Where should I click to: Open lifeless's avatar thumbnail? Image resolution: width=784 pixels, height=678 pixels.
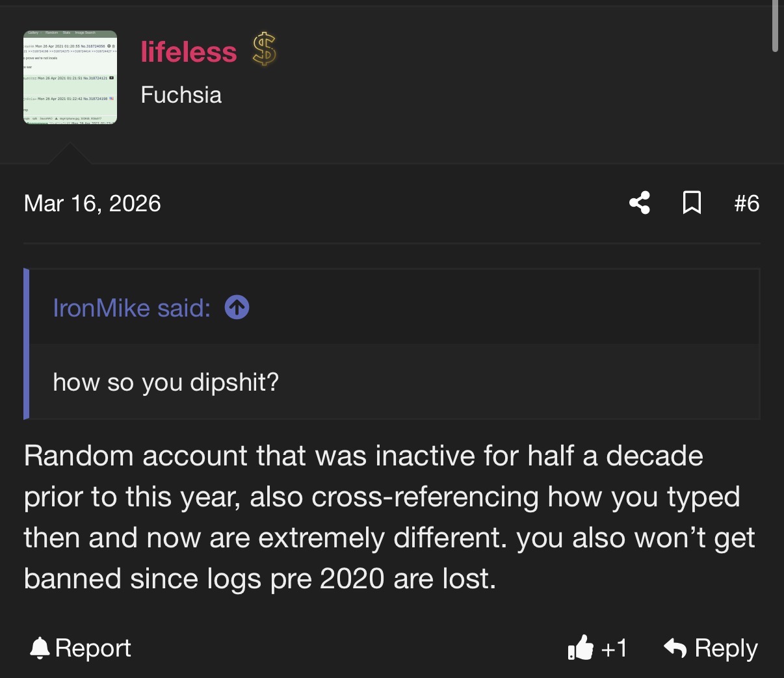(x=70, y=77)
